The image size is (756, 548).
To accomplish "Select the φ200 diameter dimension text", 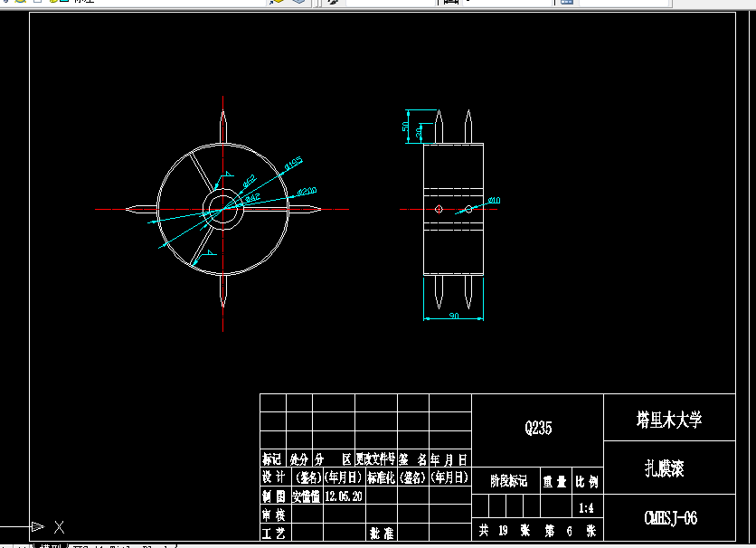I will [x=307, y=192].
